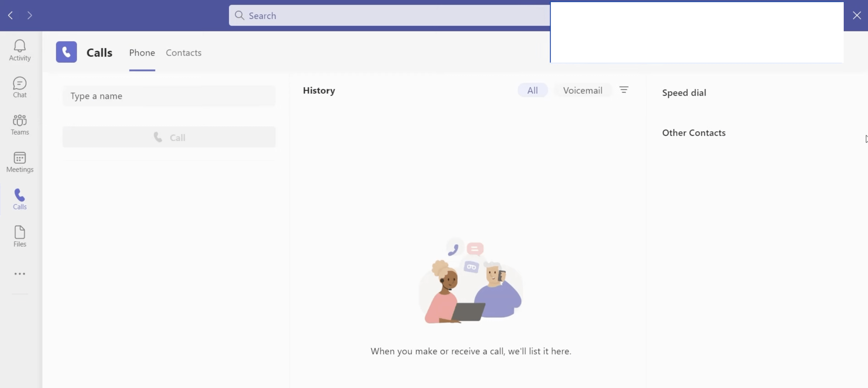Click the magnifier icon in Search bar

(x=239, y=15)
